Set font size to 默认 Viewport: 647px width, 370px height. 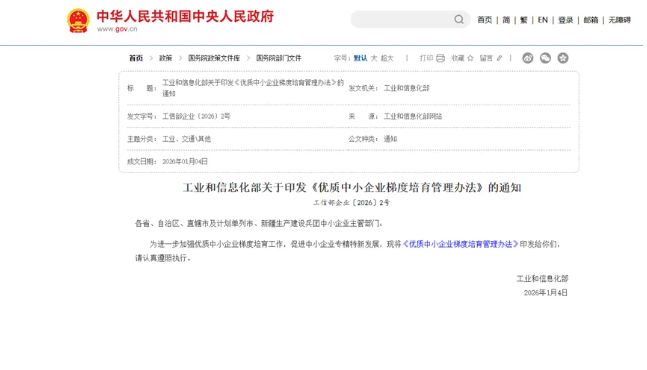click(x=360, y=58)
